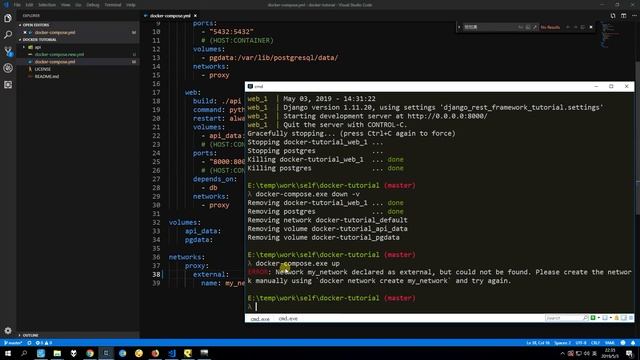Close the docker-compose.yml editor tab

click(195, 16)
